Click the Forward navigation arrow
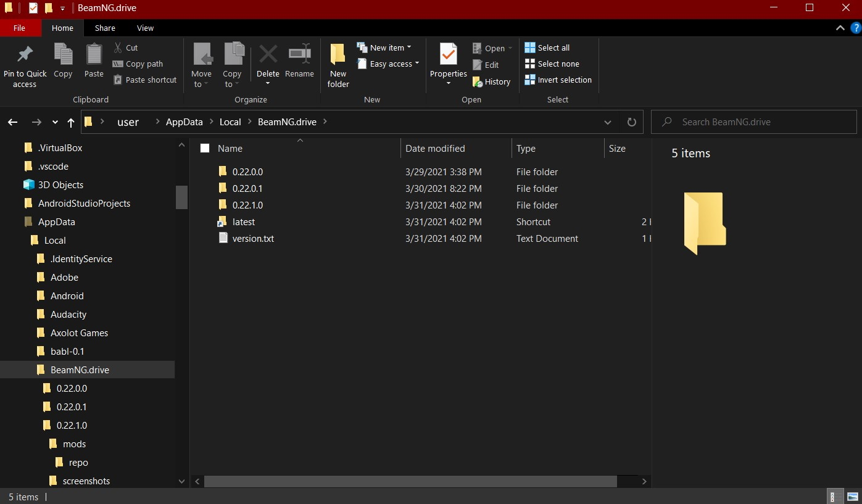The image size is (862, 504). click(x=36, y=122)
